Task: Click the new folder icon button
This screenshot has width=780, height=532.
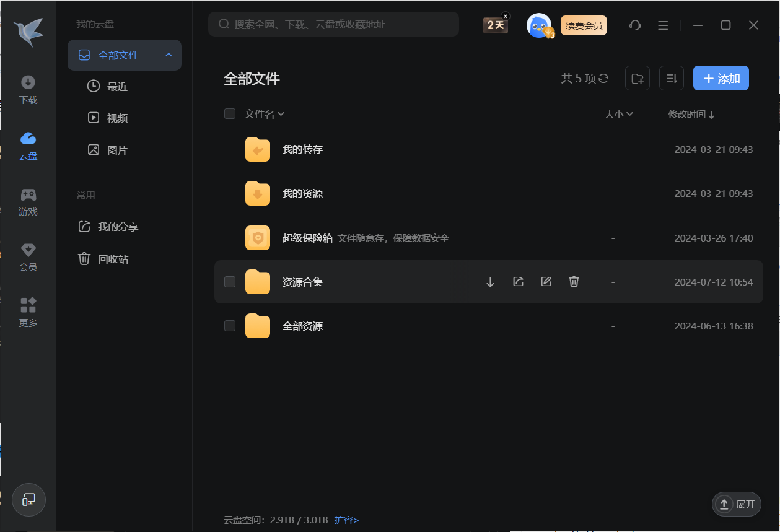Action: pyautogui.click(x=637, y=79)
